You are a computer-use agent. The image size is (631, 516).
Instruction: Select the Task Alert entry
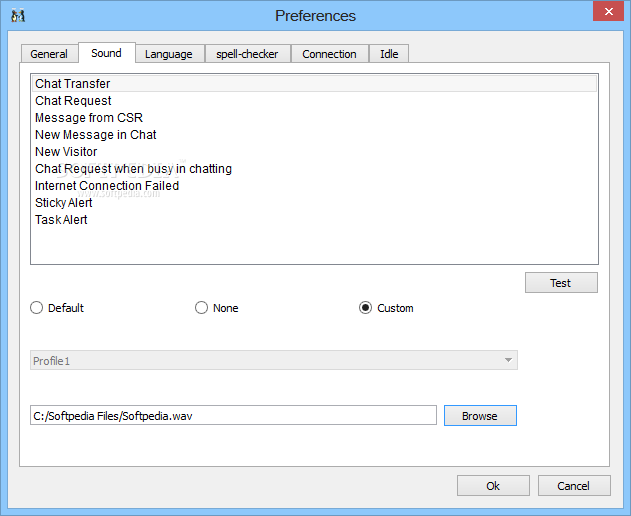(314, 219)
